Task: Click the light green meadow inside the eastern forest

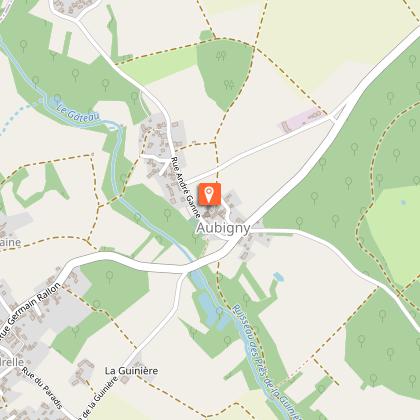Action: tap(392, 234)
